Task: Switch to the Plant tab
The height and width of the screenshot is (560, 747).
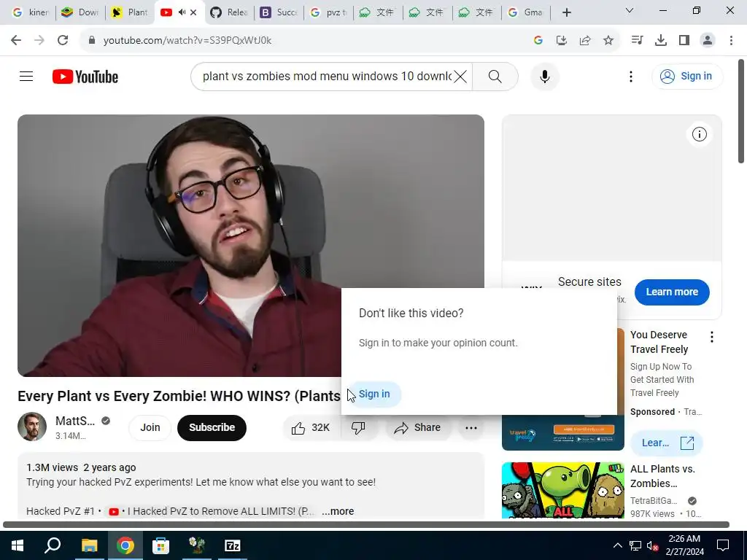Action: (130, 12)
